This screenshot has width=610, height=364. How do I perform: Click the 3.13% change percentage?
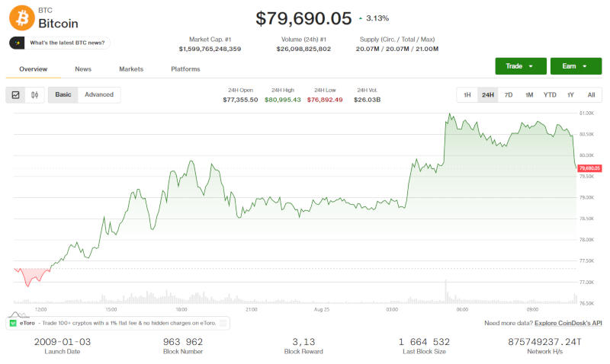pyautogui.click(x=377, y=18)
